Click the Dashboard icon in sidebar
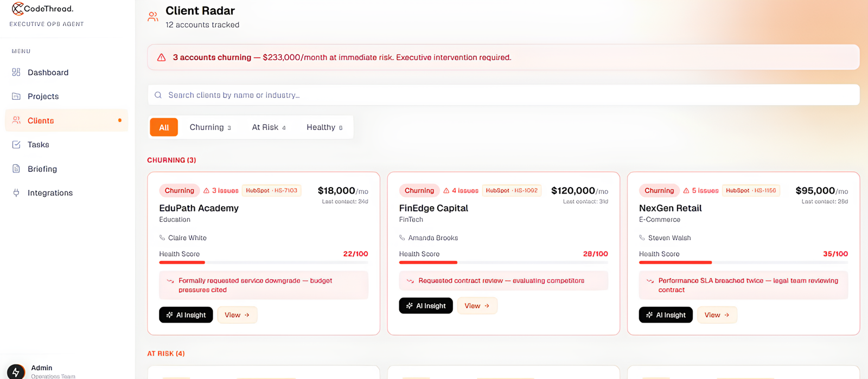Screen dimensions: 868x379 coord(16,72)
